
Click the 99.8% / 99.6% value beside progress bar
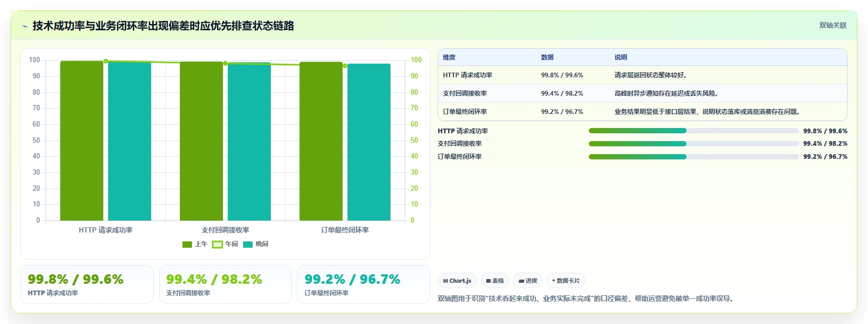[825, 131]
